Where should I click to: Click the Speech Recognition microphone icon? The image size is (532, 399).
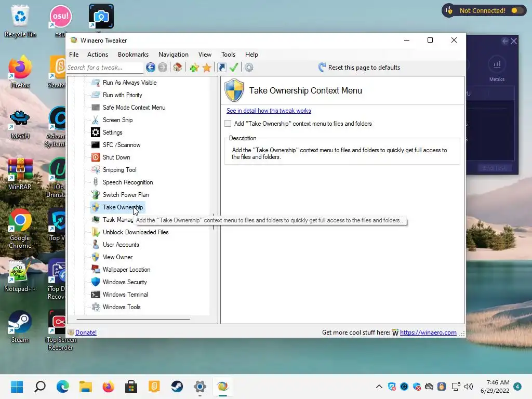(x=96, y=182)
